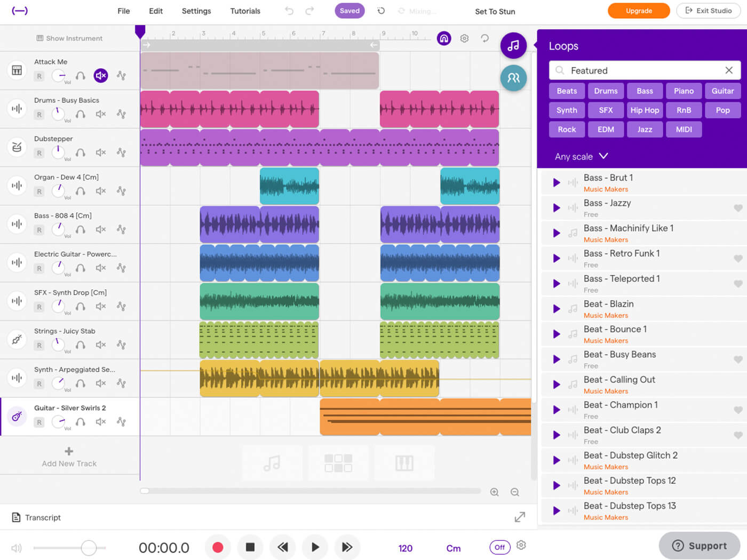Turn on the metronome Off toggle
This screenshot has width=747, height=560.
(x=499, y=547)
